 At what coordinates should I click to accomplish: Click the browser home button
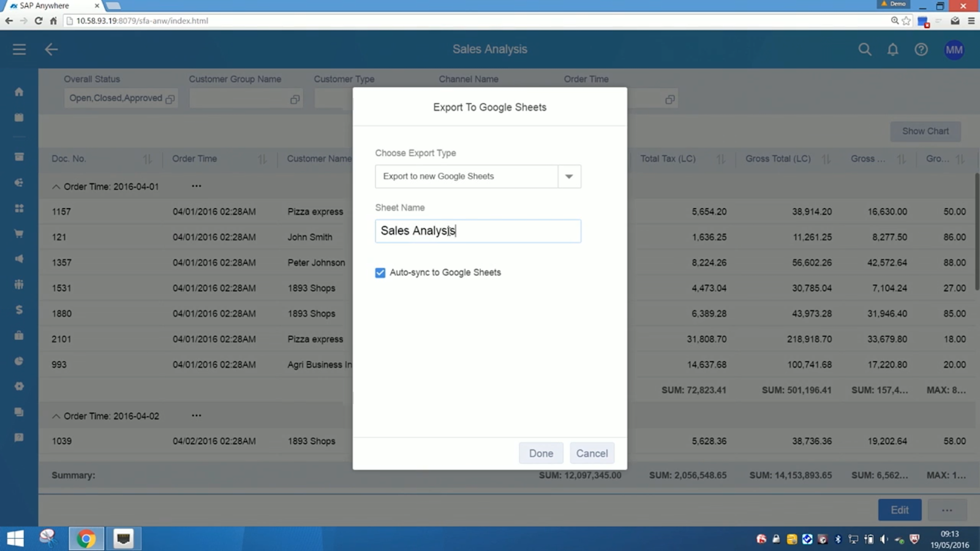[53, 21]
